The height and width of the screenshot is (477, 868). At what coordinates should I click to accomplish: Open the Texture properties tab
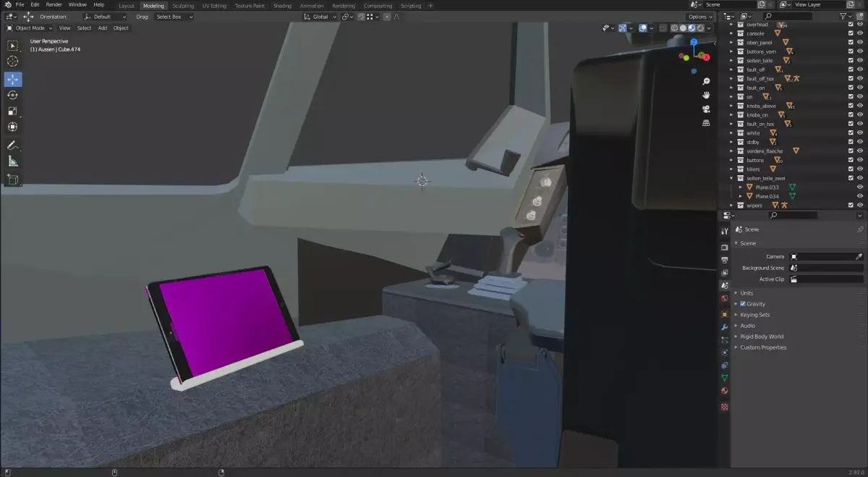[725, 407]
